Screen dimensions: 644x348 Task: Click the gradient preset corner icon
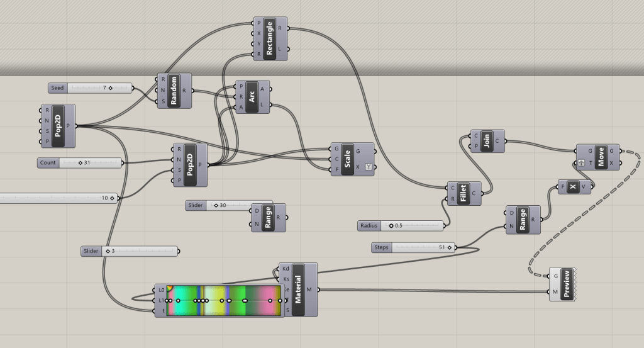[x=170, y=288]
